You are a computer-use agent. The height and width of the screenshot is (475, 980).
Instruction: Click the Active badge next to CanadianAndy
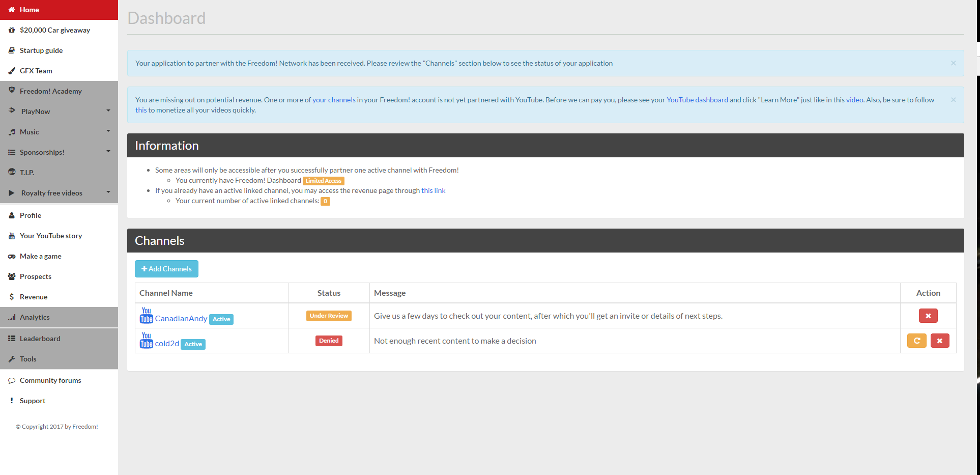221,319
